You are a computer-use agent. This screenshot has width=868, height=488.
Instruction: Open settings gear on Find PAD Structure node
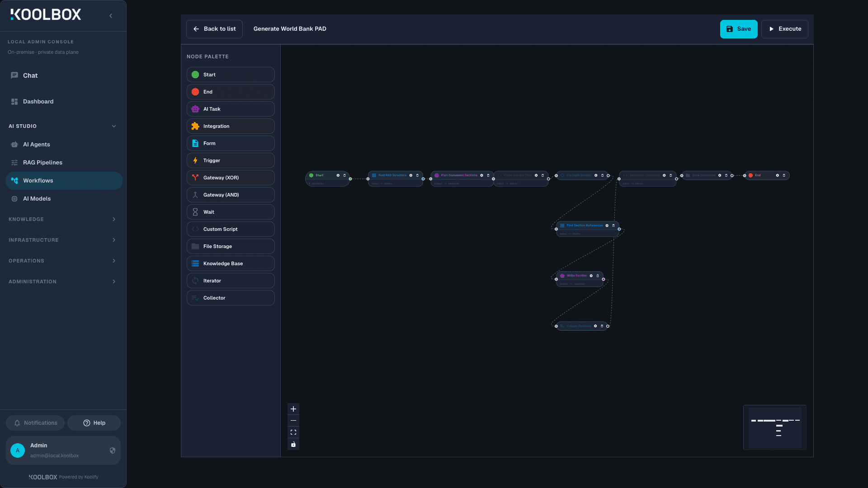click(411, 175)
